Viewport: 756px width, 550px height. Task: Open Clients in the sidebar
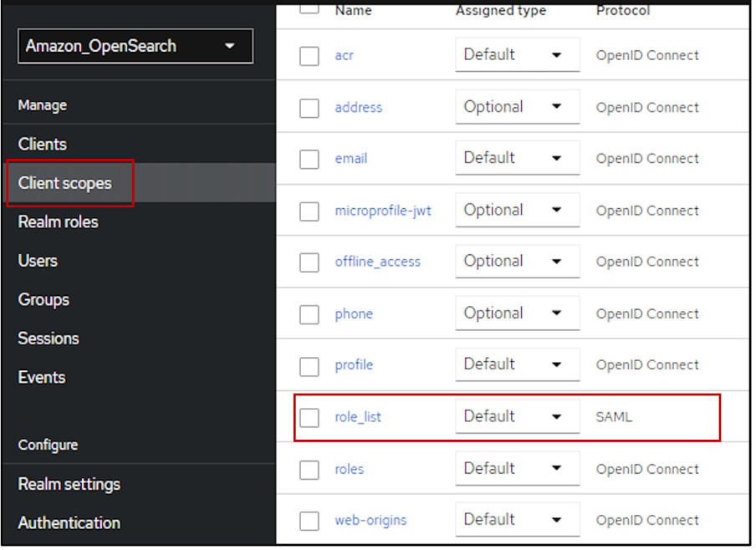pyautogui.click(x=43, y=144)
